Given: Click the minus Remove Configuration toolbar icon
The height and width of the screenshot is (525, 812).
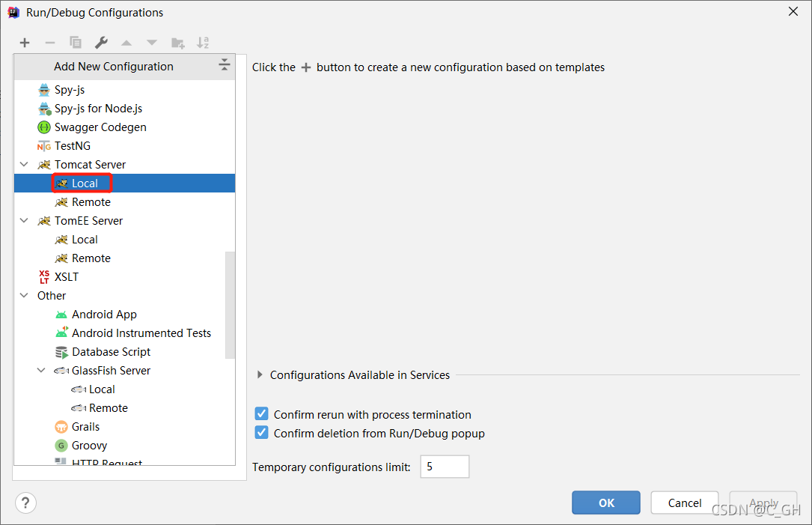Looking at the screenshot, I should coord(49,43).
